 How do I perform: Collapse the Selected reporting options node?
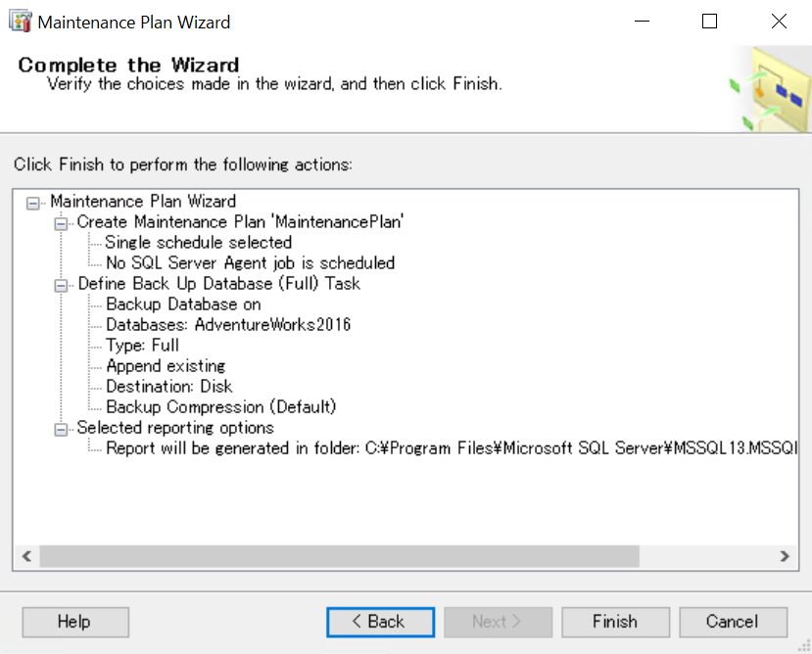[61, 430]
